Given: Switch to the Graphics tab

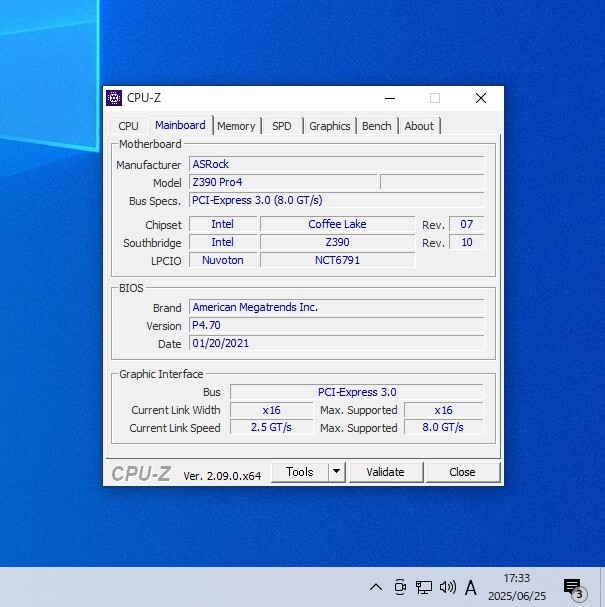Looking at the screenshot, I should [330, 126].
